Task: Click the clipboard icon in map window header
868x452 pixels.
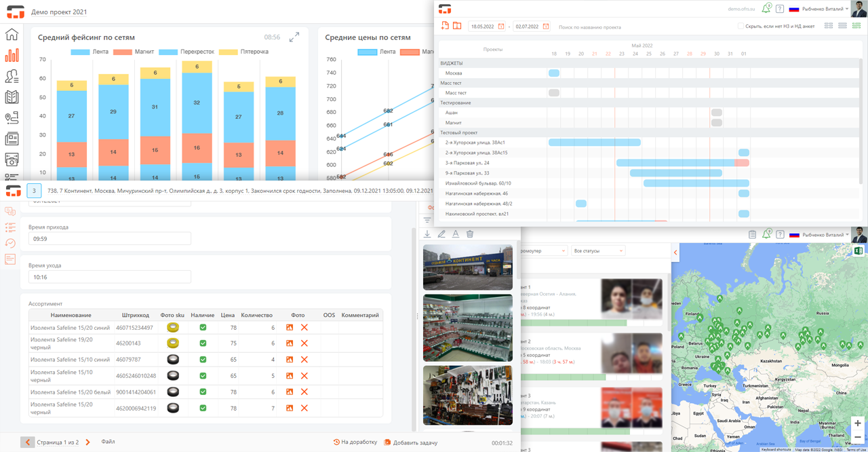Action: 752,235
